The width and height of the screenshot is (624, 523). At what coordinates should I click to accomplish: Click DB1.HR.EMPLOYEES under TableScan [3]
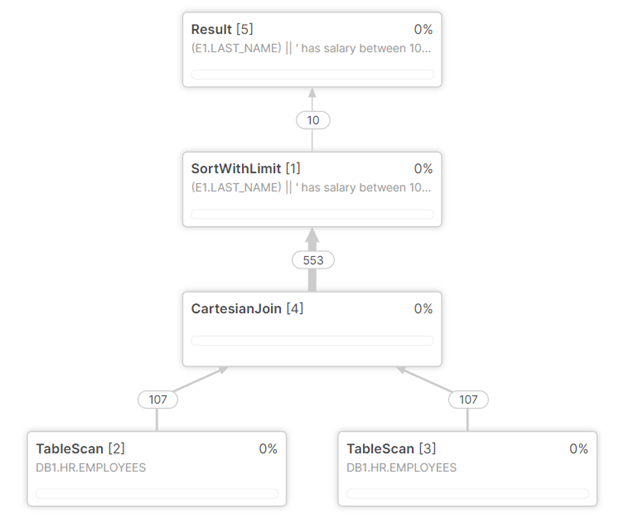[x=402, y=468]
